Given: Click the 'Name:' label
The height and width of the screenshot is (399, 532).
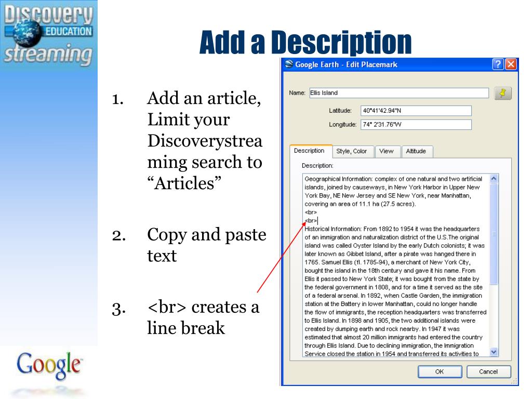Looking at the screenshot, I should point(297,93).
